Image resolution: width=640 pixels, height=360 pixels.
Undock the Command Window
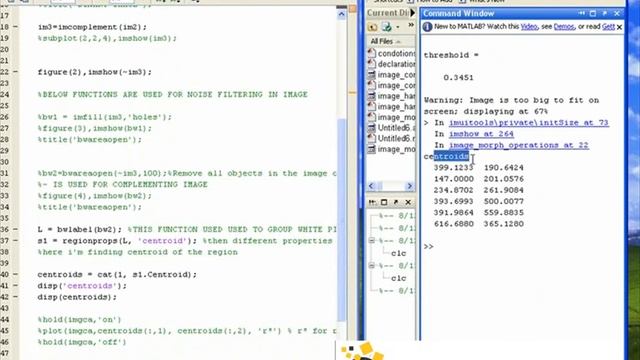pos(605,13)
